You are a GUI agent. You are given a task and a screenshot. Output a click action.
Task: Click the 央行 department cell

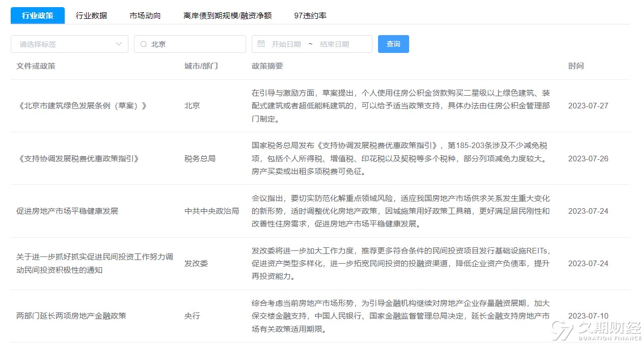point(192,316)
